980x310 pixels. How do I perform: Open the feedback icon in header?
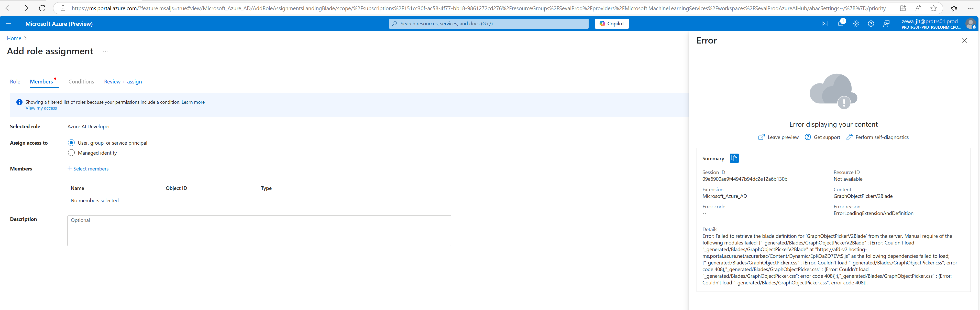pyautogui.click(x=886, y=24)
